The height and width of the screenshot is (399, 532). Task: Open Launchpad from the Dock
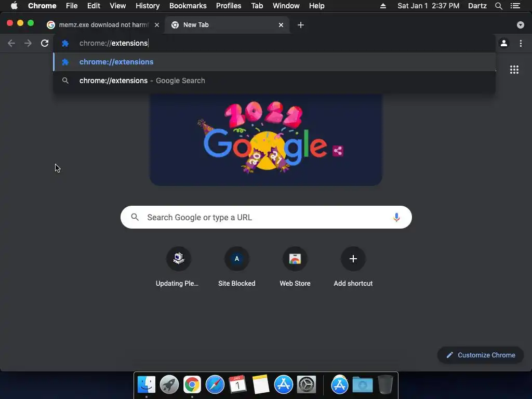169,384
